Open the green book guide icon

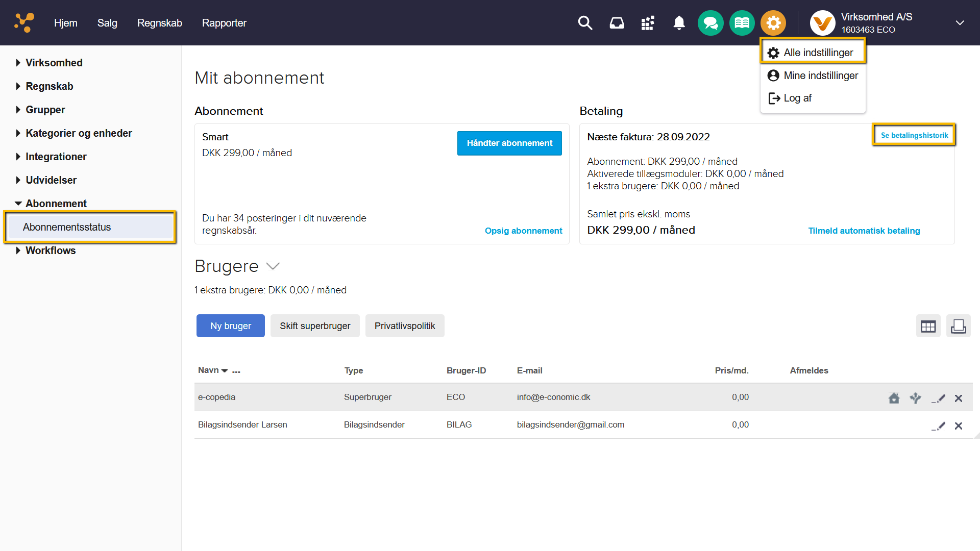click(742, 23)
